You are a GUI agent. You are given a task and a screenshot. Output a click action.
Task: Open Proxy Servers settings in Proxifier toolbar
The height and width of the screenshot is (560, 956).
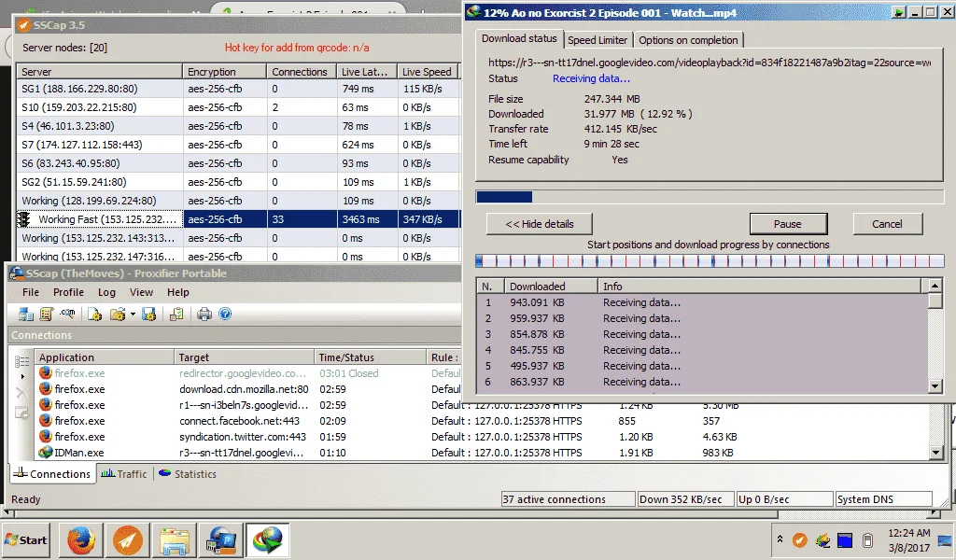tap(25, 314)
